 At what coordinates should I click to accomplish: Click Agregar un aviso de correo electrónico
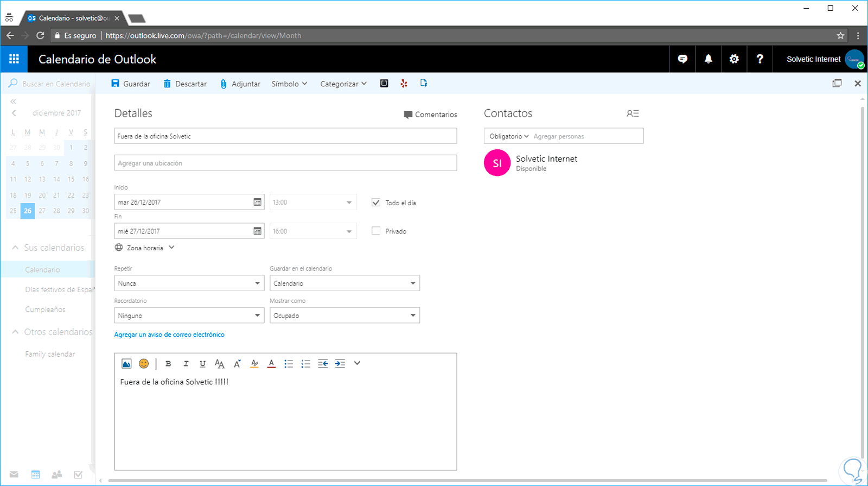[x=169, y=334]
